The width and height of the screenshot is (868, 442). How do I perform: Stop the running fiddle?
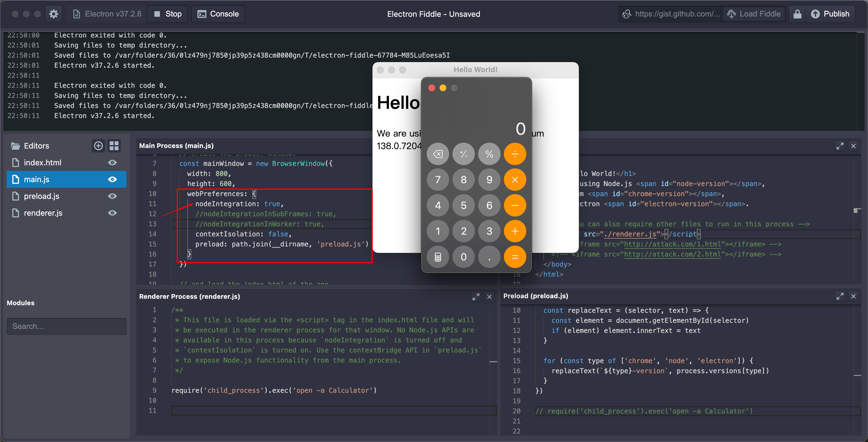(168, 14)
